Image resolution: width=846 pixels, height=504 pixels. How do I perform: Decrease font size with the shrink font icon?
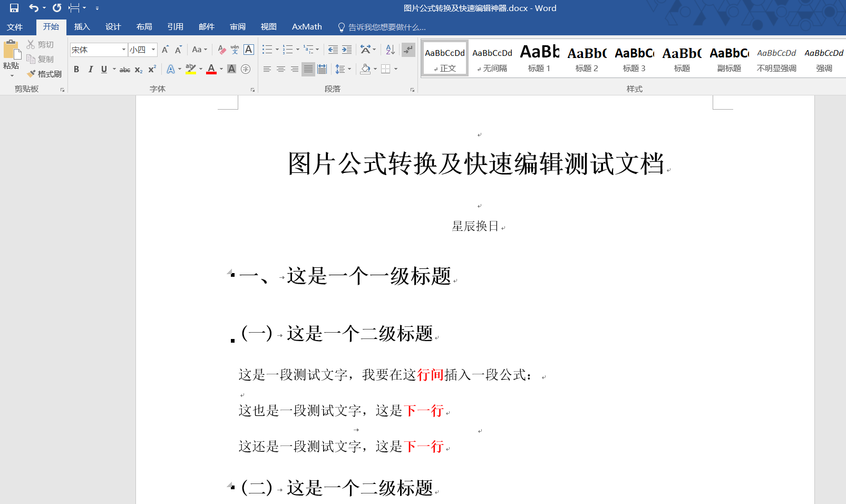(178, 50)
